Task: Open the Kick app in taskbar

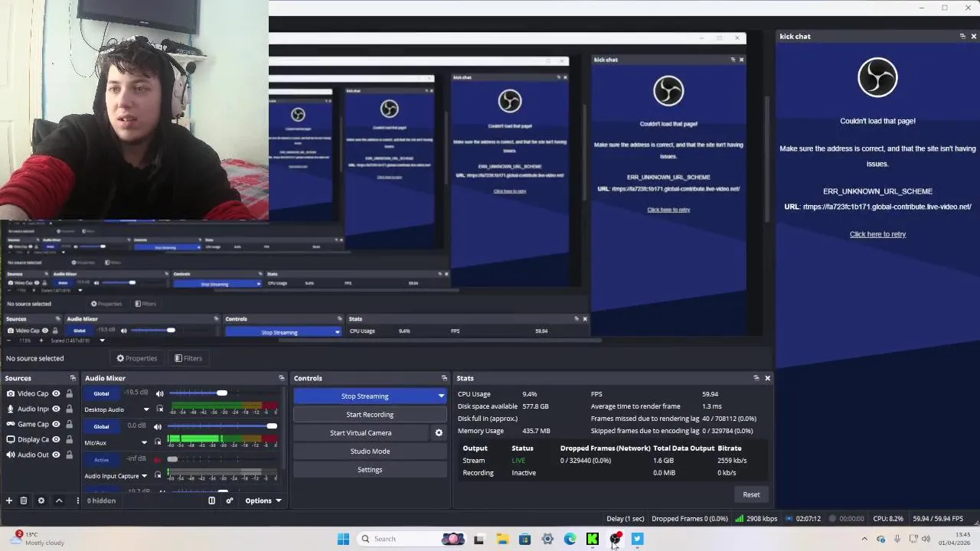Action: pyautogui.click(x=593, y=539)
